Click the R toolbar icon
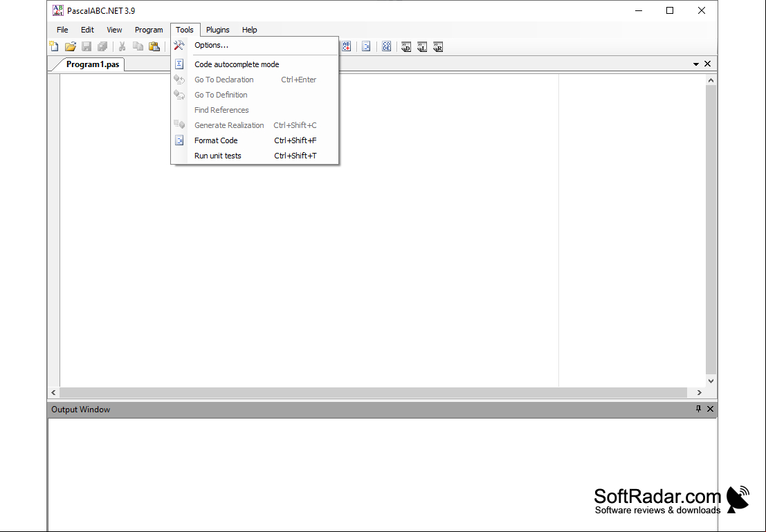 click(438, 47)
